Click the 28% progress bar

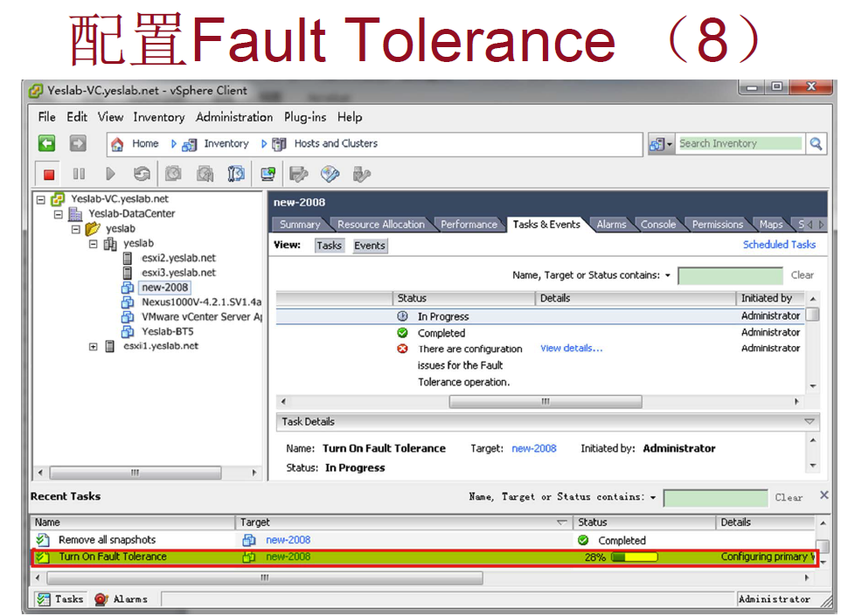[x=635, y=557]
